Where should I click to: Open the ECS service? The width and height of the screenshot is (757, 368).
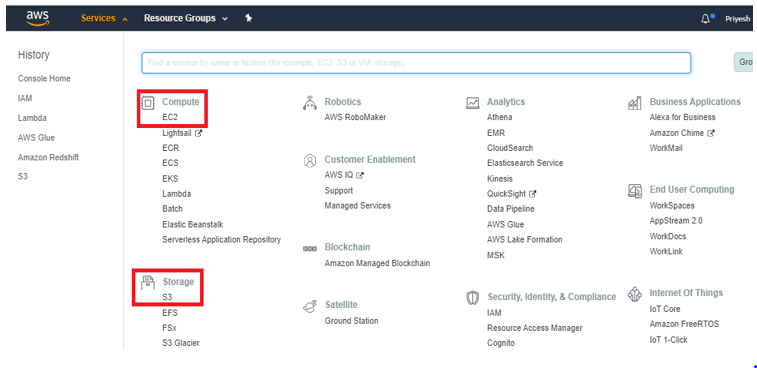170,163
